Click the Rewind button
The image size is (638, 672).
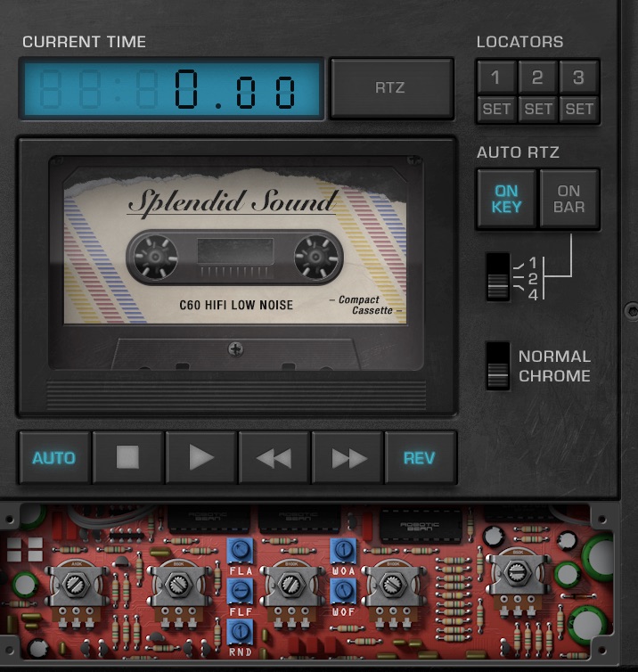[274, 458]
